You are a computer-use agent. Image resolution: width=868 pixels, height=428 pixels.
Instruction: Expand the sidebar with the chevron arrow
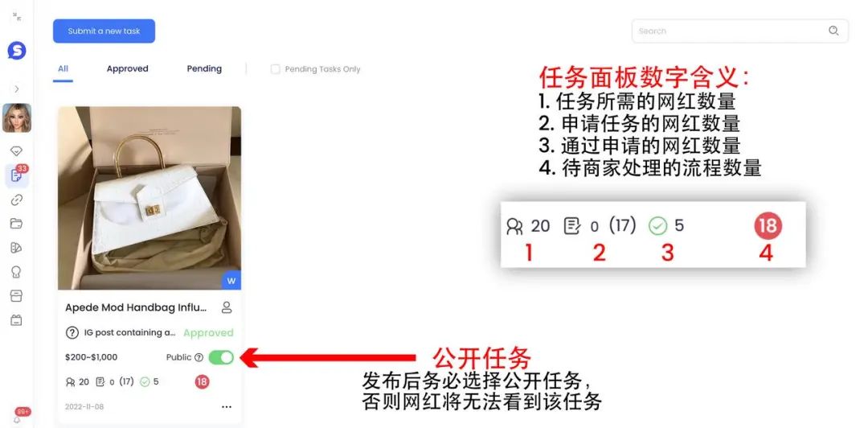(17, 88)
